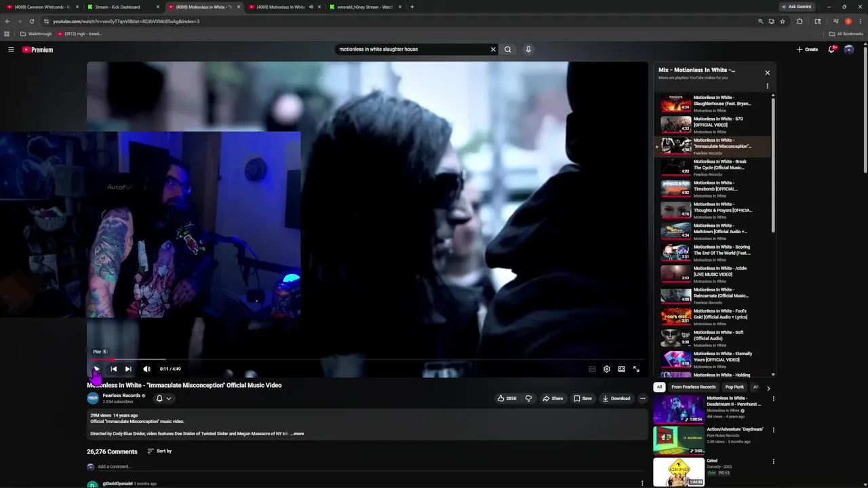This screenshot has width=868, height=488.
Task: Go to the previous video in the playlist
Action: point(113,369)
